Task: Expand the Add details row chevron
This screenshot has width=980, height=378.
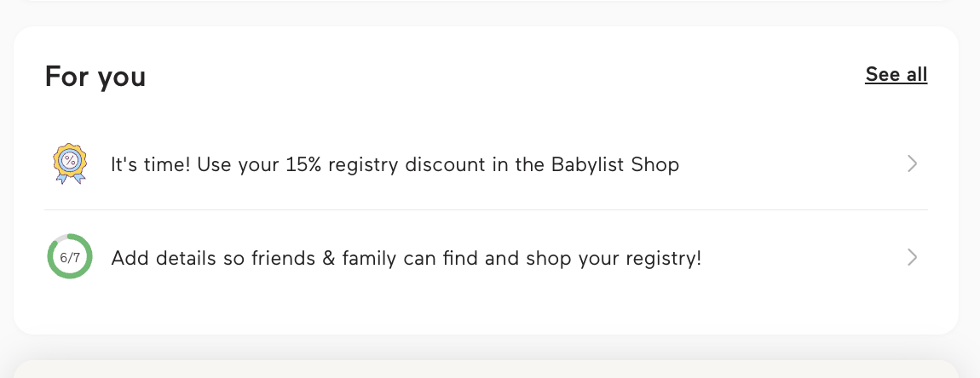Action: tap(912, 257)
